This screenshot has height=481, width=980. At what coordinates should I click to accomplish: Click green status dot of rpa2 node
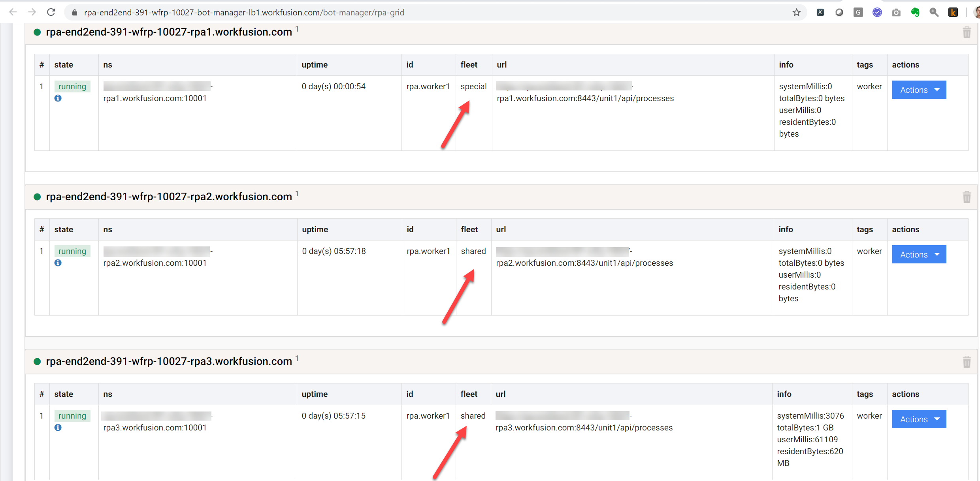pos(37,197)
